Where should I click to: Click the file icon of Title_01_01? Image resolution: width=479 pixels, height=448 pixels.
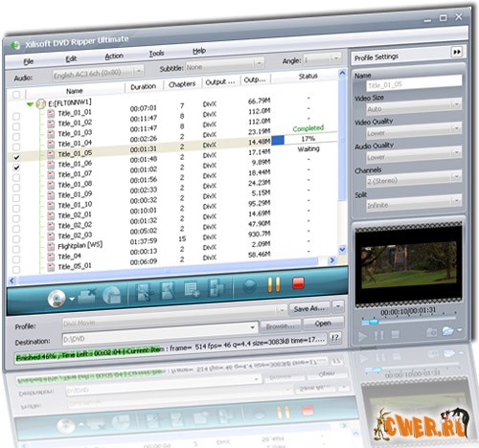[51, 114]
